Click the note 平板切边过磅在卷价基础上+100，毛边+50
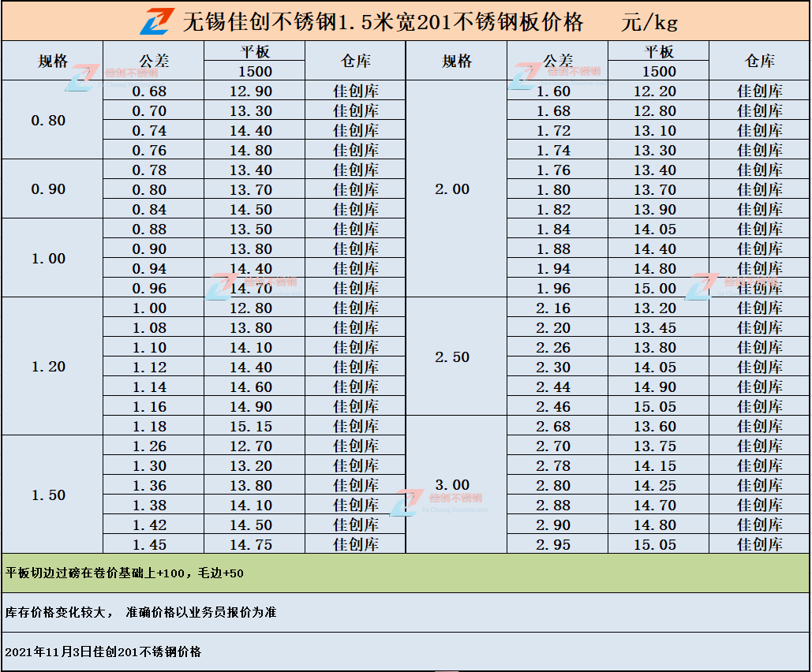 (x=125, y=573)
